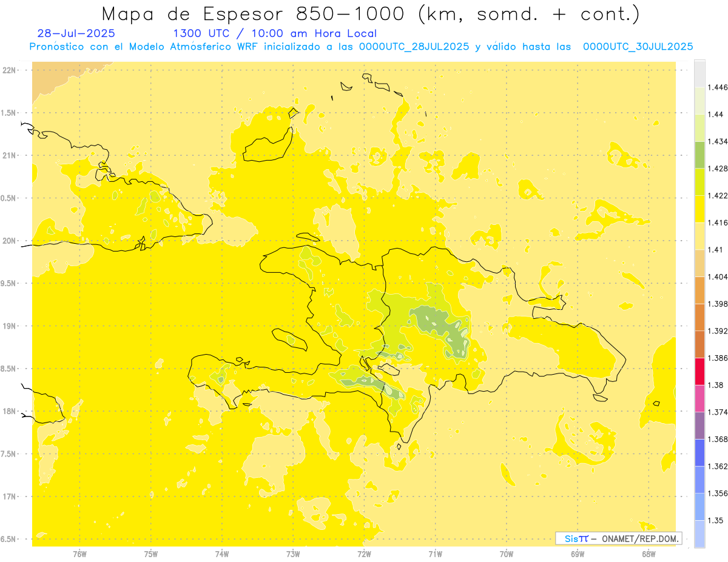Click the latitude label 18N

click(x=8, y=411)
